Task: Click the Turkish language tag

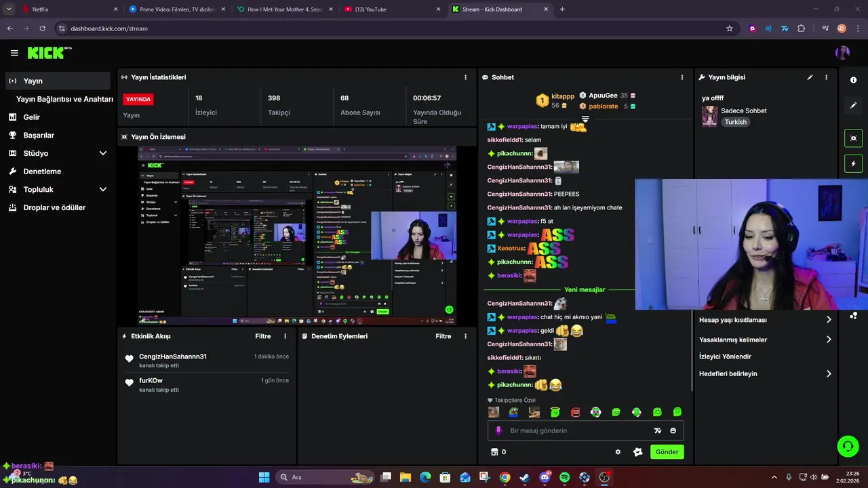Action: coord(735,122)
